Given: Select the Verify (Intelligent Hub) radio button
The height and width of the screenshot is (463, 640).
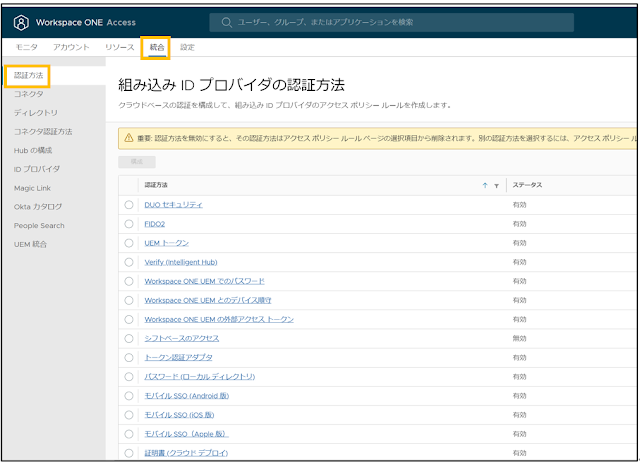Looking at the screenshot, I should coord(129,262).
